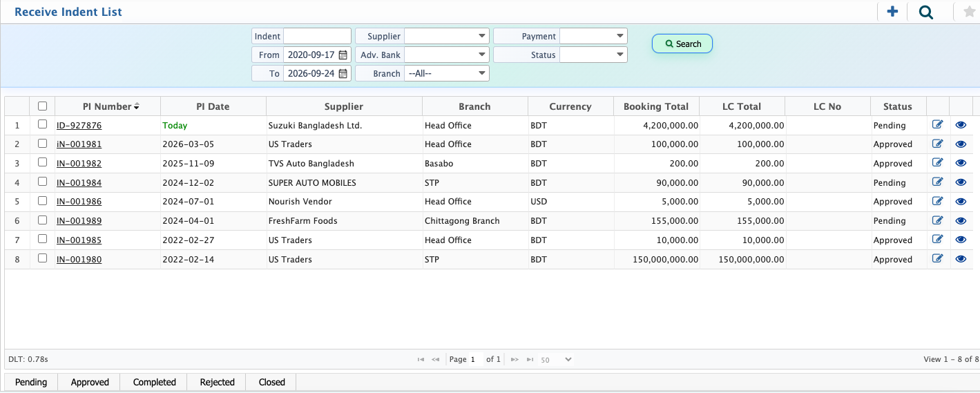This screenshot has width=980, height=393.
Task: Open the Status dropdown filter
Action: [x=593, y=55]
